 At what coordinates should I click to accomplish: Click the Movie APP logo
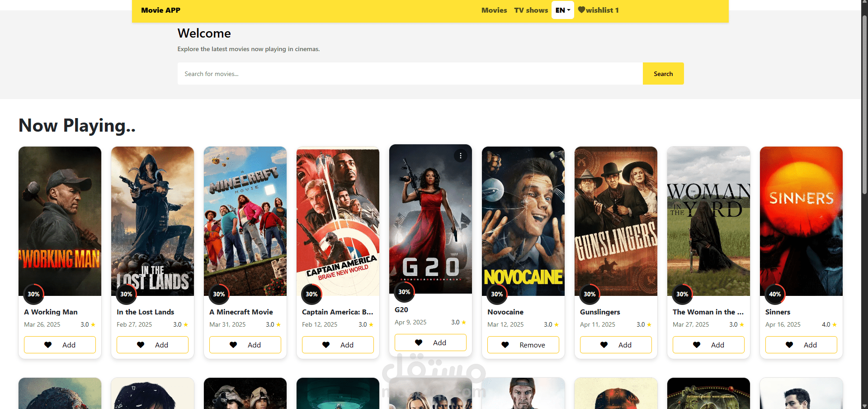click(160, 10)
